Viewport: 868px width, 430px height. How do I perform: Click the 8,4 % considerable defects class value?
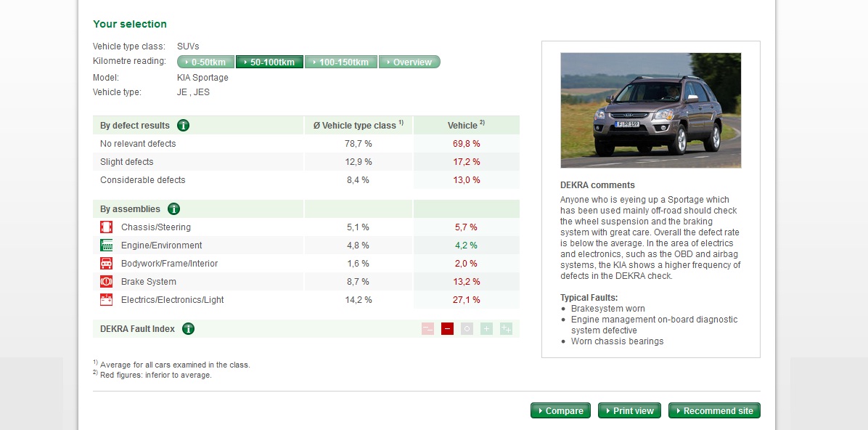tap(359, 180)
